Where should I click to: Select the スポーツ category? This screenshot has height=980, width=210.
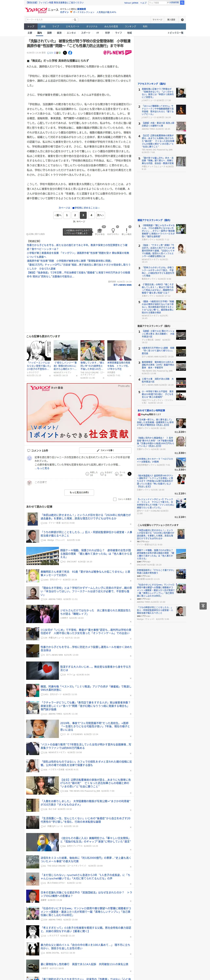[x=86, y=33]
